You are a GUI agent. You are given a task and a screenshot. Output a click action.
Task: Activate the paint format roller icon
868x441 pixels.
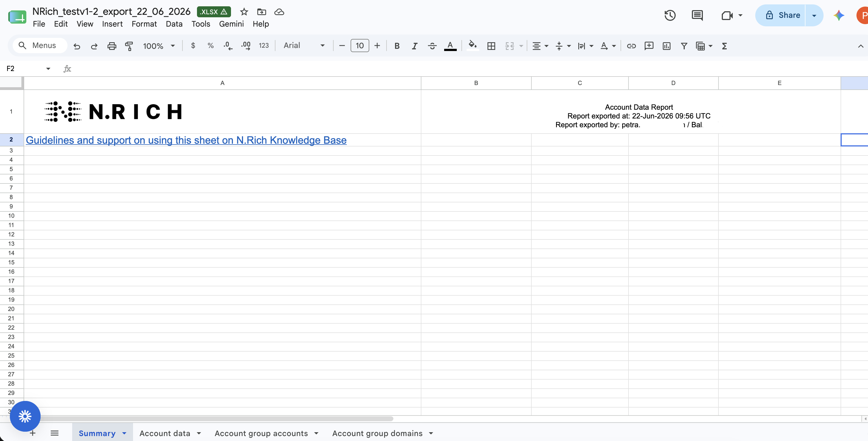(129, 46)
